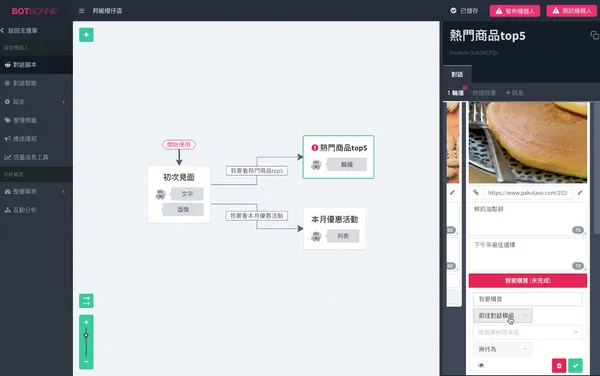The width and height of the screenshot is (600, 376).
Task: Open 互動分析 in the sidebar
Action: coord(36,210)
